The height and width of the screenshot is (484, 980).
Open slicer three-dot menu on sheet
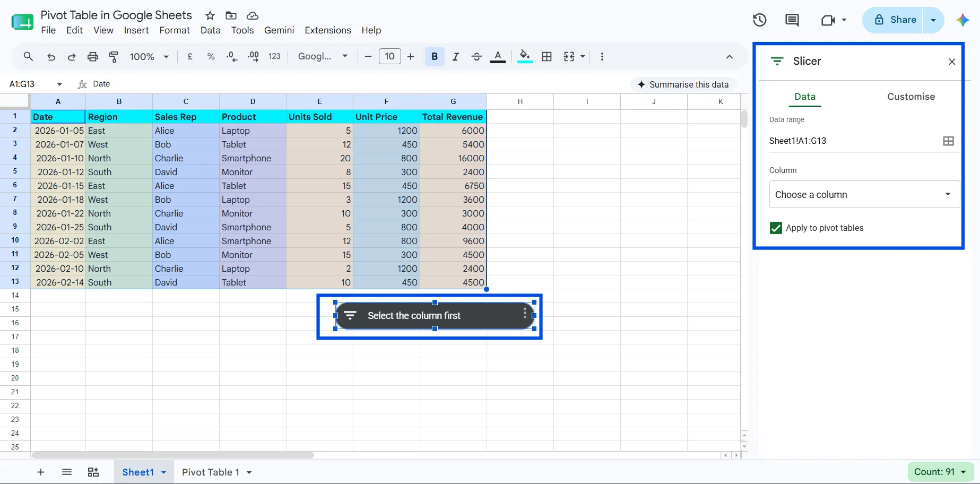pos(525,313)
